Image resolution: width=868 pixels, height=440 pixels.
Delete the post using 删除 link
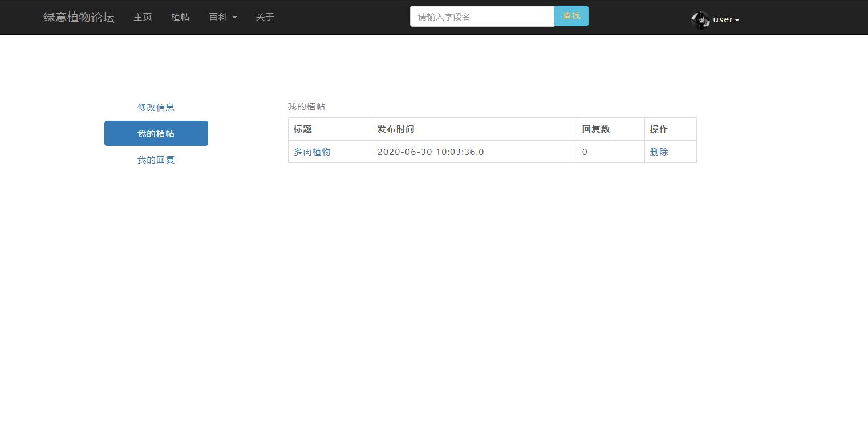tap(658, 152)
